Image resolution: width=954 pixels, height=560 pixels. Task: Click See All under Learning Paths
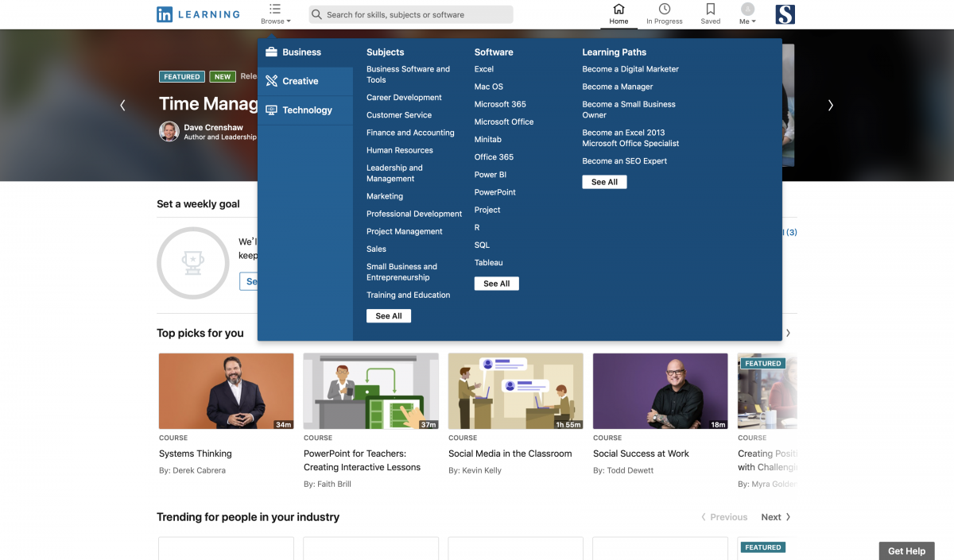tap(604, 182)
